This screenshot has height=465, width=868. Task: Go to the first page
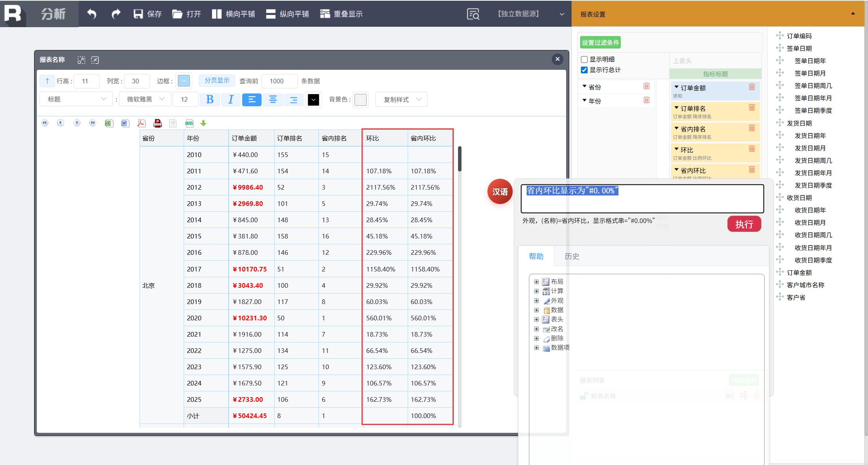[45, 123]
